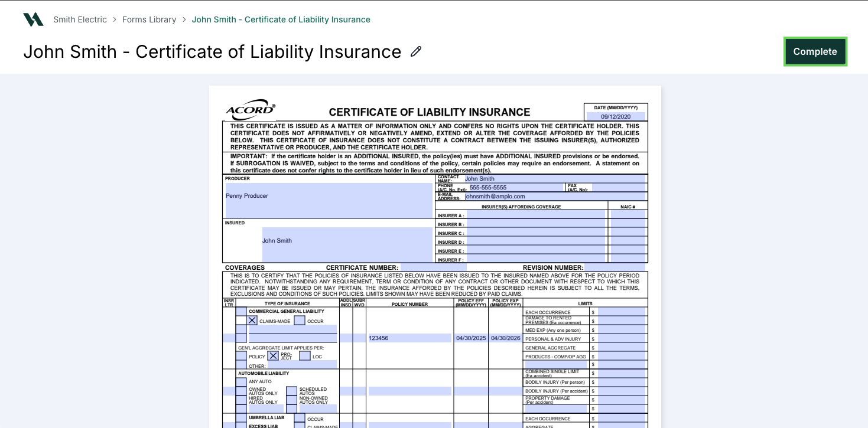Screen dimensions: 868x428
Task: Check the Owned Autos Only box
Action: pyautogui.click(x=241, y=391)
